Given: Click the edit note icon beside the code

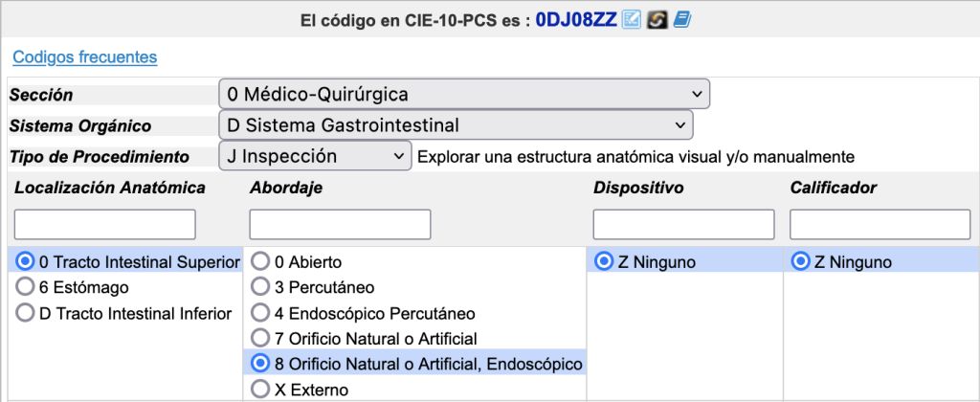Looking at the screenshot, I should pos(632,20).
